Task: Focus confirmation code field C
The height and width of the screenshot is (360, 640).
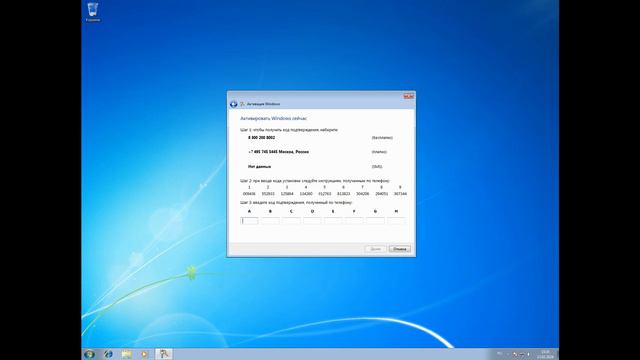Action: coord(291,221)
